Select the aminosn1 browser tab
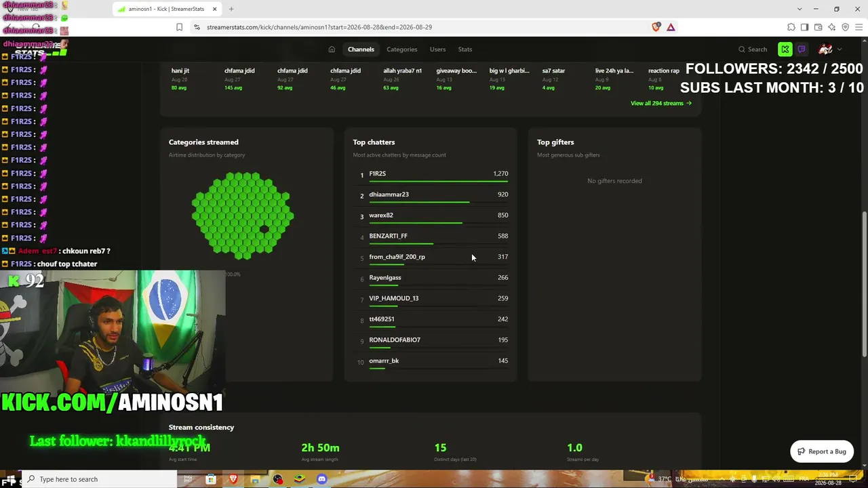This screenshot has height=488, width=868. [167, 9]
